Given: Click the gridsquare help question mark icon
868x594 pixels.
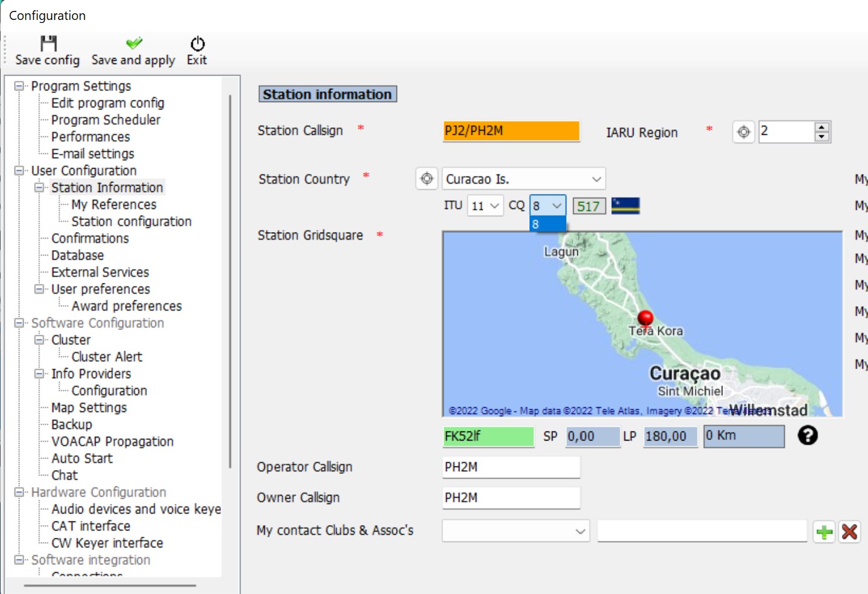Looking at the screenshot, I should (808, 435).
